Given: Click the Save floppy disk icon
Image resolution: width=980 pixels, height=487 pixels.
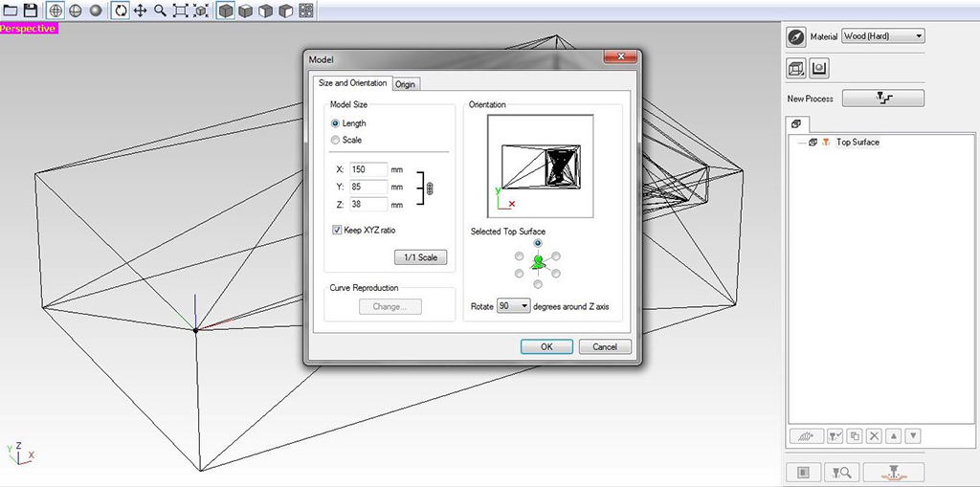Looking at the screenshot, I should click(31, 11).
